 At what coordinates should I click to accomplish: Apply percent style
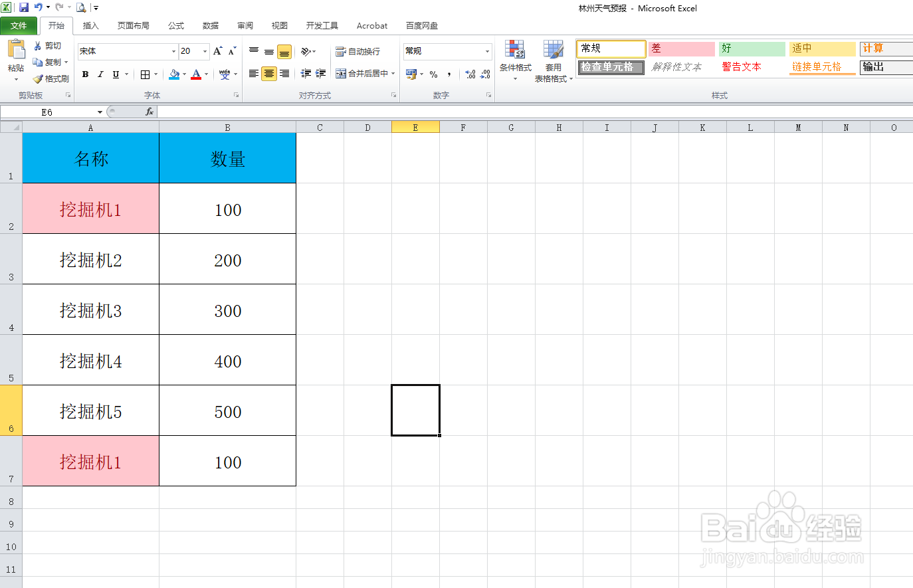pyautogui.click(x=433, y=74)
